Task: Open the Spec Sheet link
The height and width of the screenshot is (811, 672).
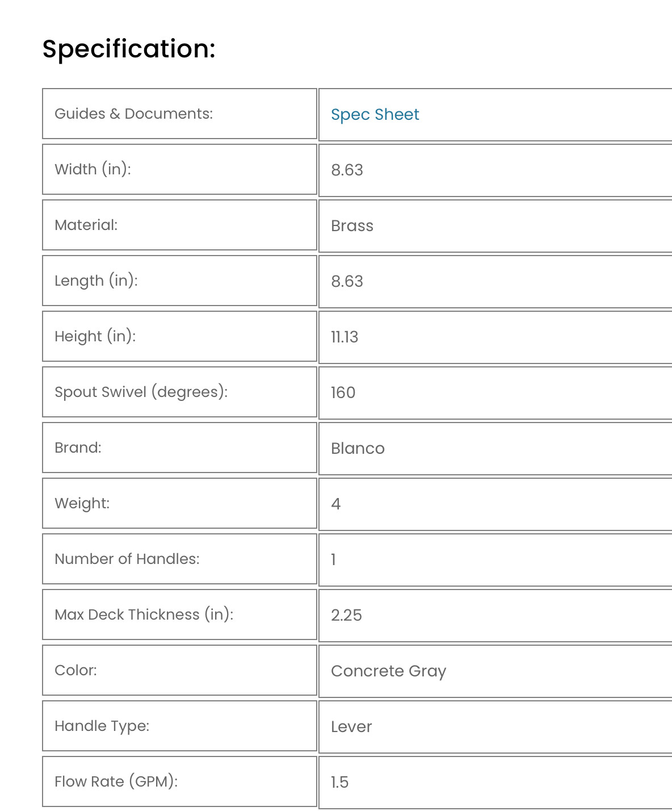Action: 375,115
